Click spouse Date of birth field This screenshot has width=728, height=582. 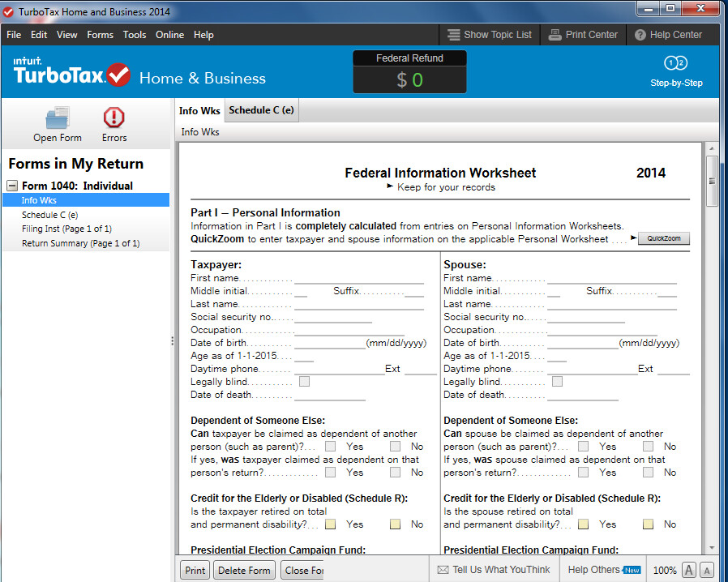point(583,343)
